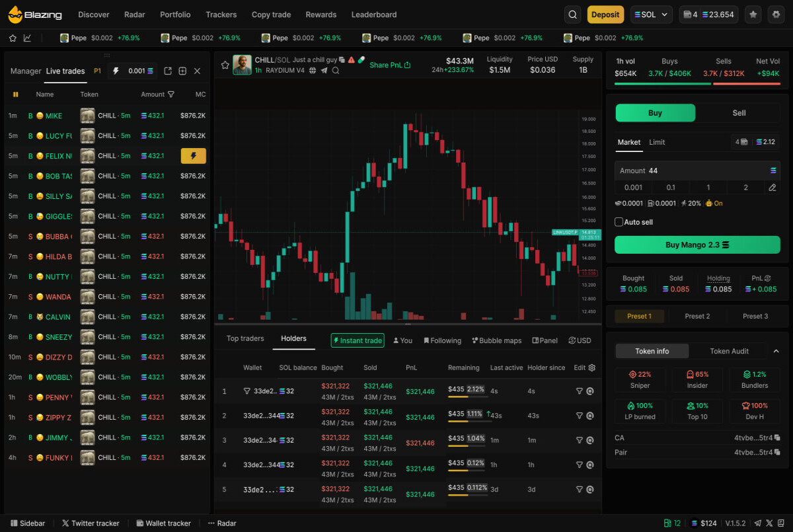Favorite the CHILL token with the star
The width and height of the screenshot is (793, 532).
click(x=225, y=65)
